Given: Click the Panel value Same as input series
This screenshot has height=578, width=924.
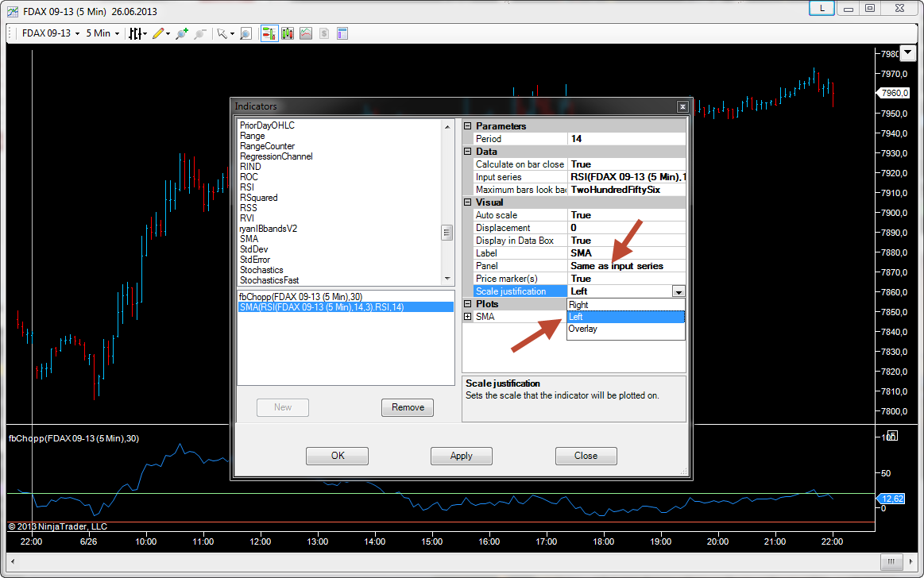Looking at the screenshot, I should 627,266.
